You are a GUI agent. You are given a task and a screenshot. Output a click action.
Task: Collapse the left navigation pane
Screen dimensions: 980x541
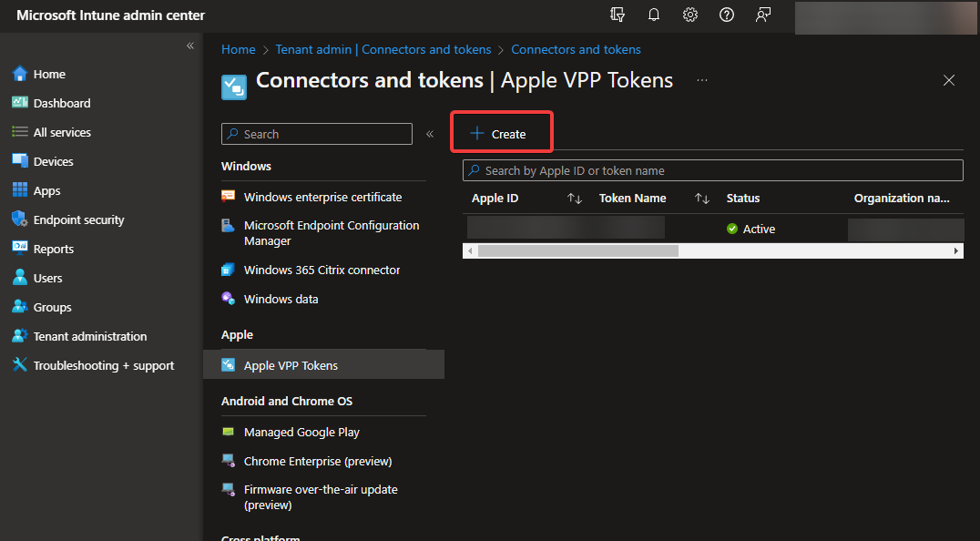coord(190,45)
